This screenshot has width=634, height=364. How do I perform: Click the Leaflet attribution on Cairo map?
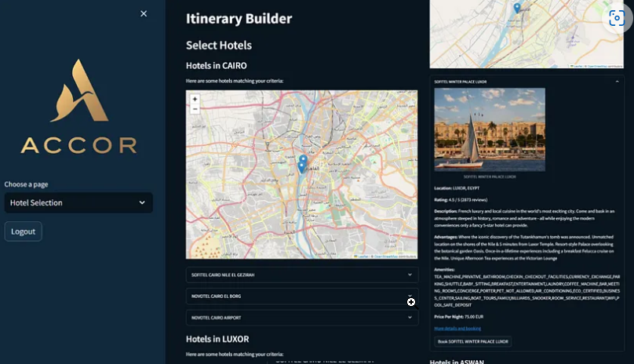(x=363, y=257)
